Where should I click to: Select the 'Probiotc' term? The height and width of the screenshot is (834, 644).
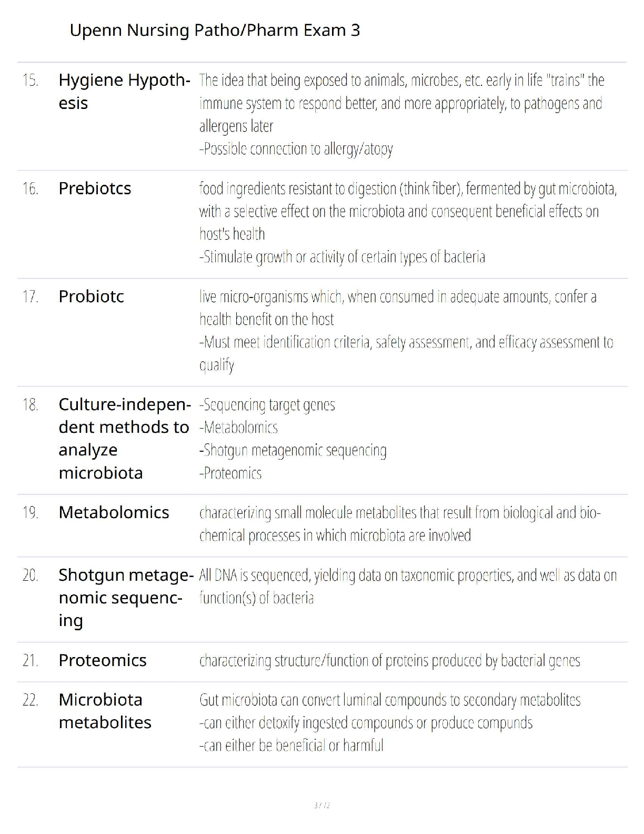91,296
